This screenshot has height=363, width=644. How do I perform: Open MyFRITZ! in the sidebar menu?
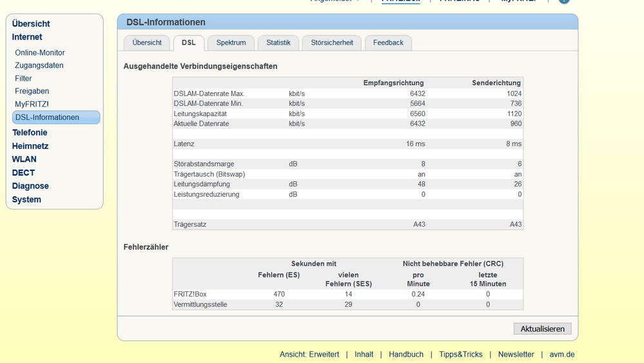point(32,104)
